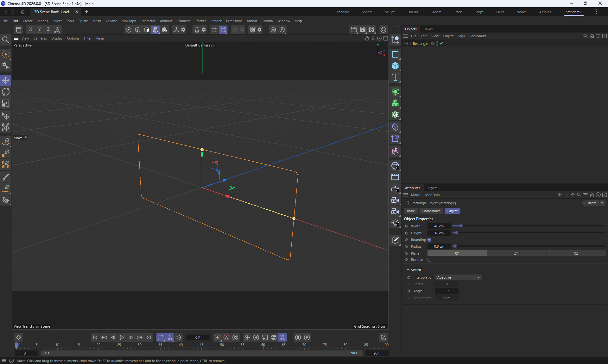Select the Rotate tool
608x364 pixels.
tap(6, 92)
